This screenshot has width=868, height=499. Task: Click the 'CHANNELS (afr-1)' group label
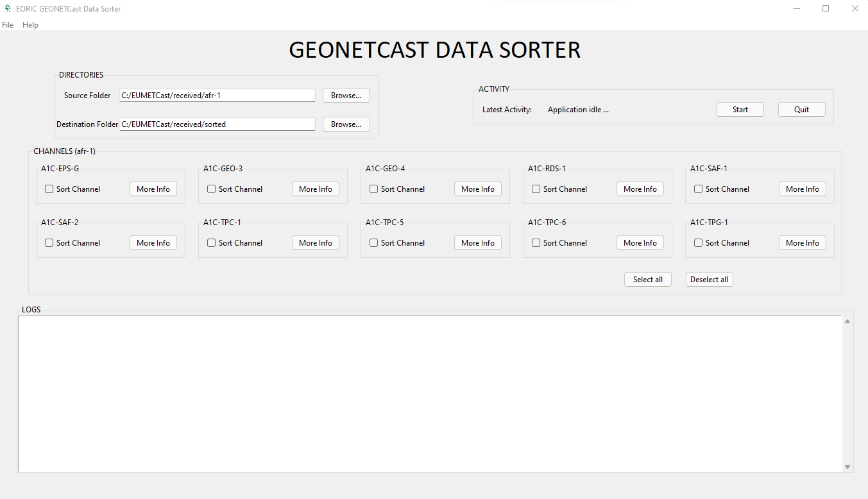point(64,151)
